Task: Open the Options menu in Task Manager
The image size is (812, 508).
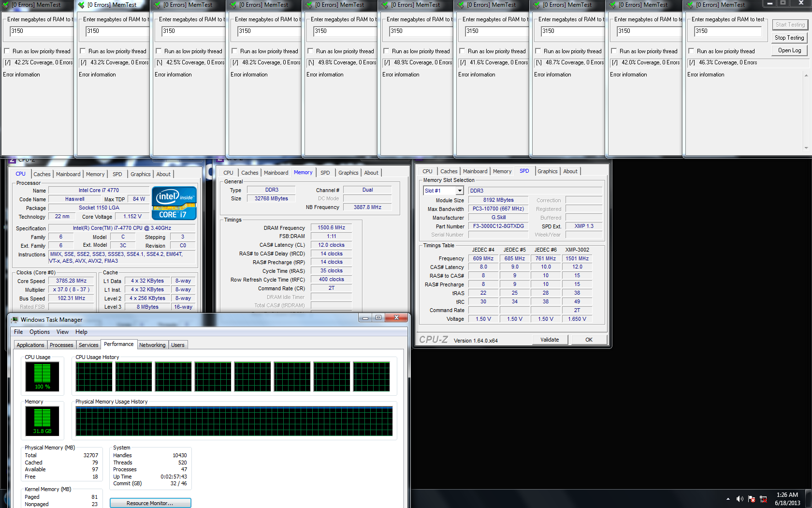Action: click(x=40, y=332)
